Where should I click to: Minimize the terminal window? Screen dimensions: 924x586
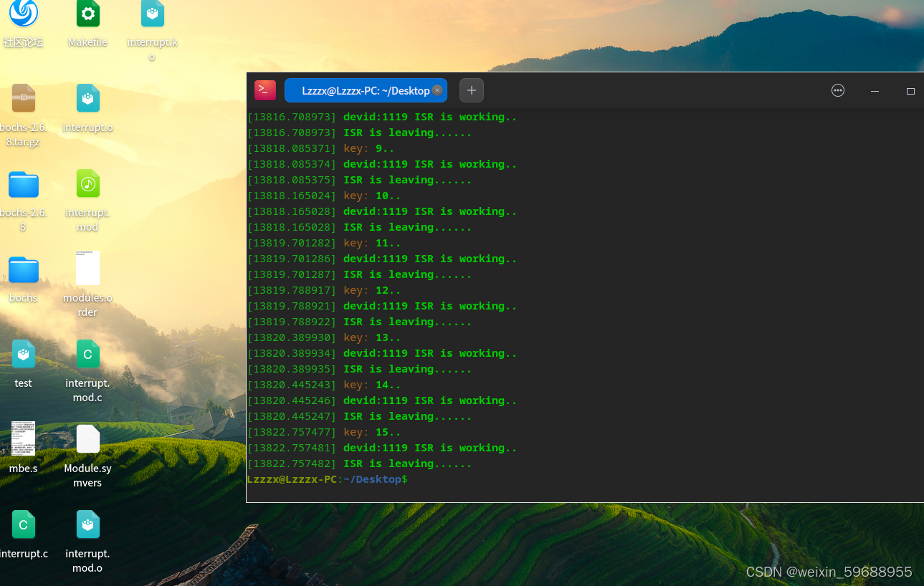click(x=875, y=91)
